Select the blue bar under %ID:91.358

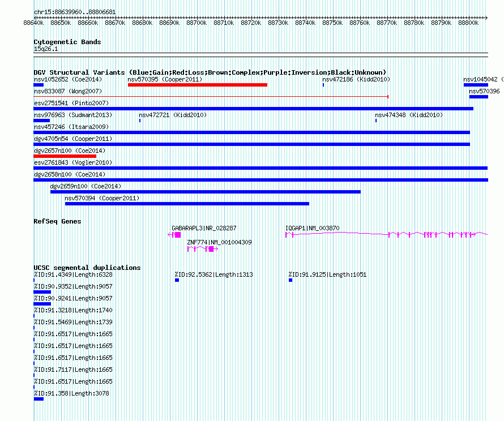click(x=39, y=399)
